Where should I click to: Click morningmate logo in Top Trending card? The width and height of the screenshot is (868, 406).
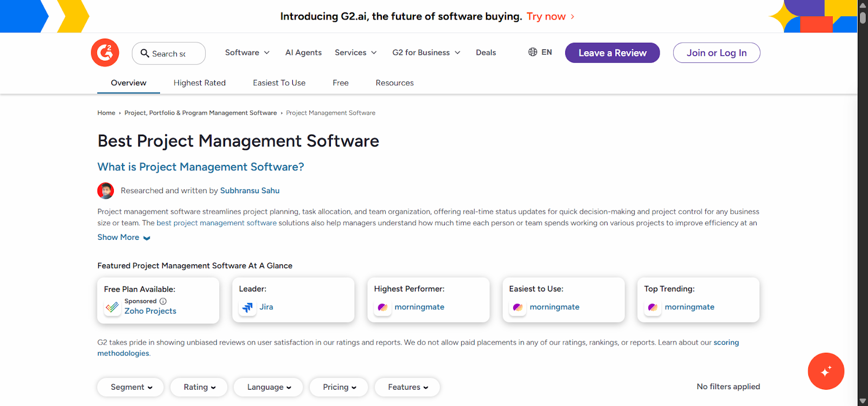653,307
